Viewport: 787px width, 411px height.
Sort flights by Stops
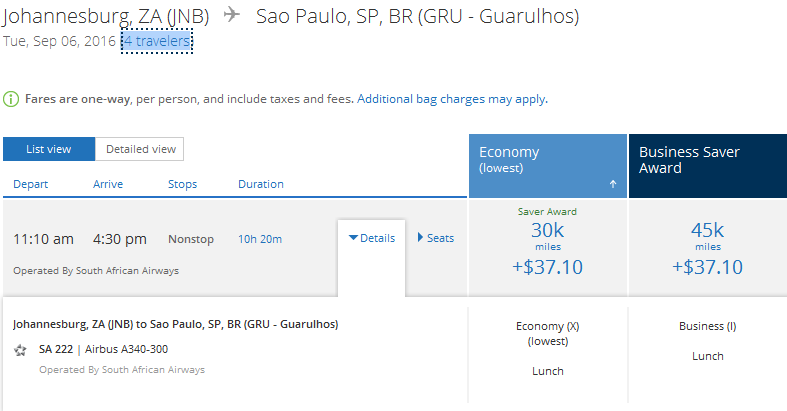[x=182, y=184]
